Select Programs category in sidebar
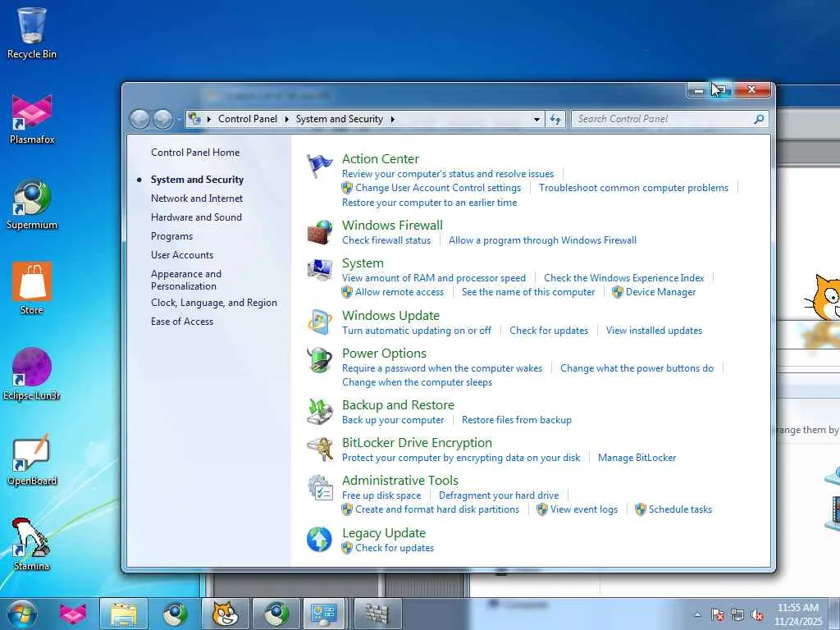The image size is (840, 630). (x=171, y=236)
